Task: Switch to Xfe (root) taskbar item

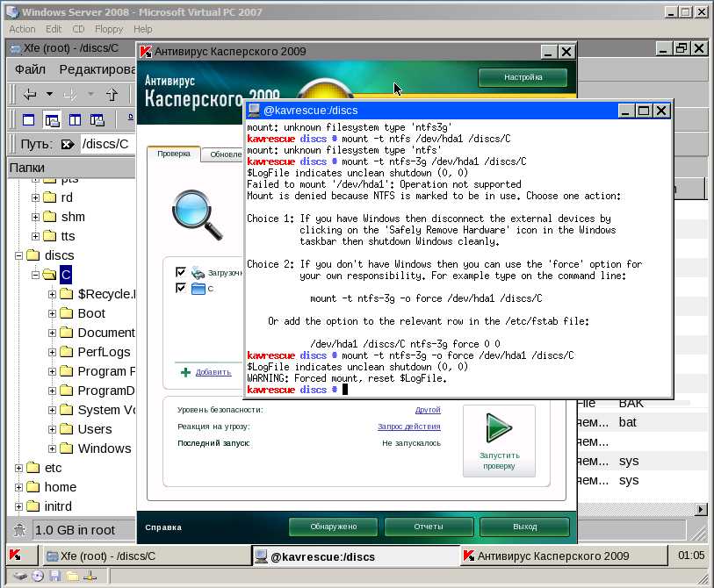Action: click(x=147, y=556)
